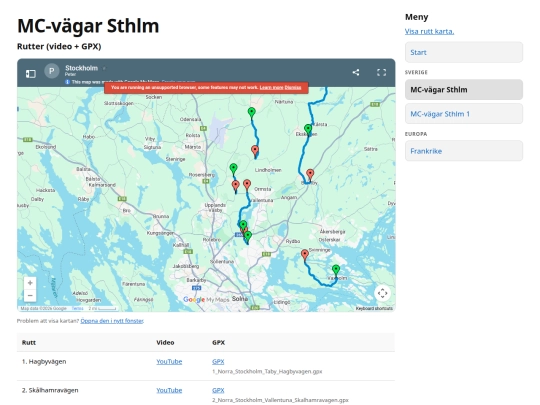Select the red marker above Lindholmen
The height and width of the screenshot is (405, 540).
(x=255, y=150)
